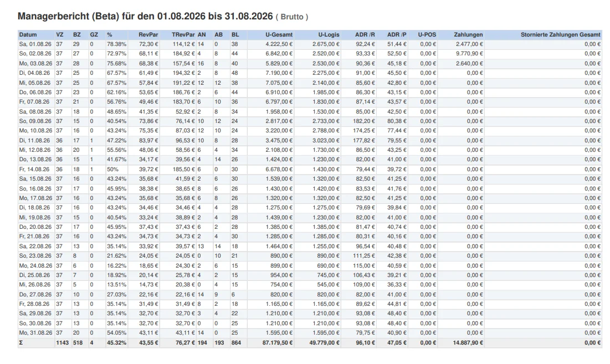Click the U-Gesamt value 7.190,00 €
This screenshot has height=364, width=610.
[x=279, y=73]
